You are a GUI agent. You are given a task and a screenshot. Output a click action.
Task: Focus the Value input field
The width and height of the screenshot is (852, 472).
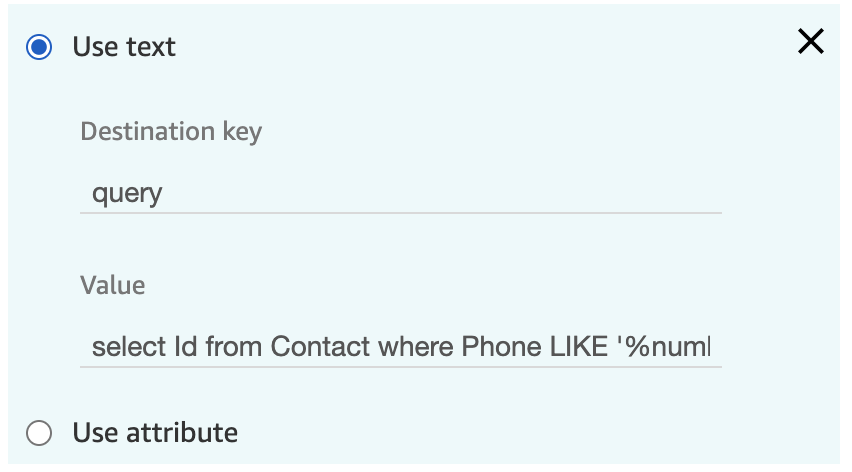pyautogui.click(x=400, y=347)
